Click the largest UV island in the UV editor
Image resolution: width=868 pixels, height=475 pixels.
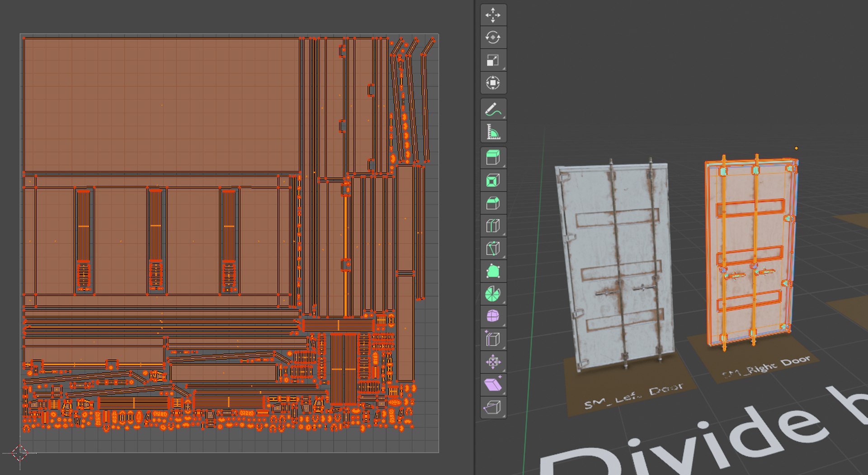click(x=161, y=105)
